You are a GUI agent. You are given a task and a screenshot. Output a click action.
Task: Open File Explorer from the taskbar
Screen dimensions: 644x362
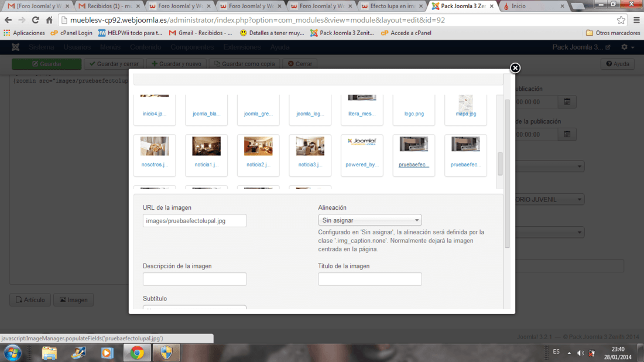(49, 353)
